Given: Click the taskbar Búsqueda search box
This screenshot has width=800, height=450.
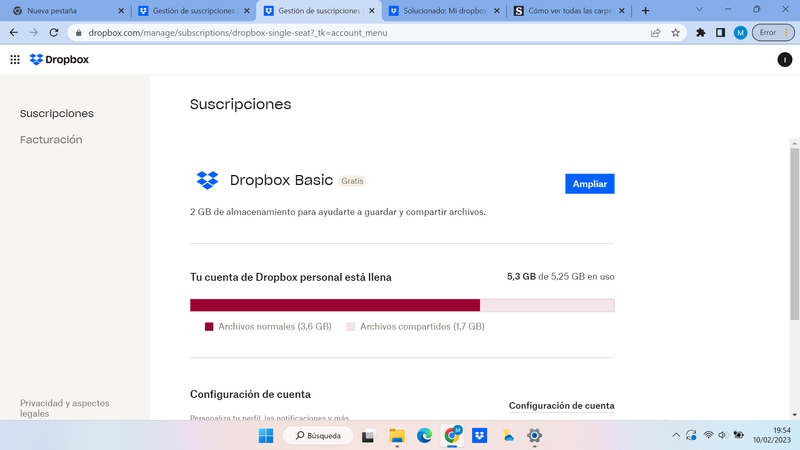Looking at the screenshot, I should [x=318, y=436].
